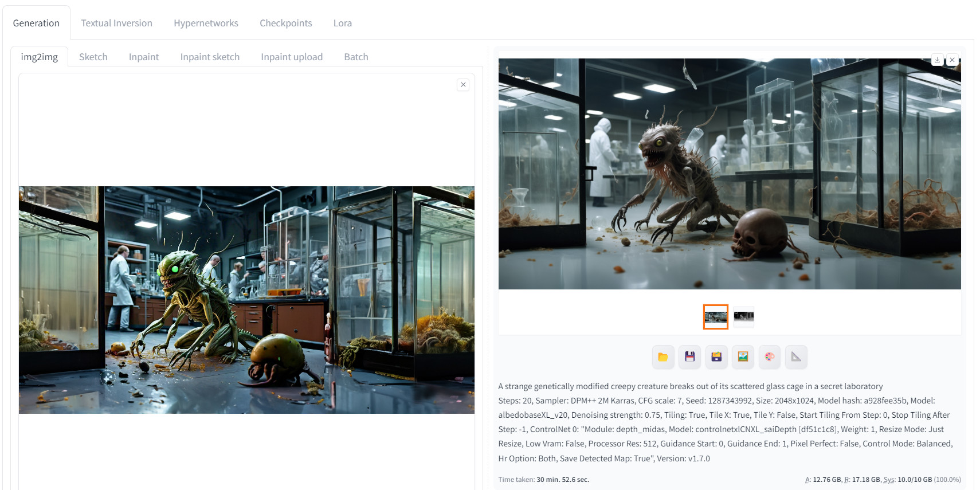Download the output image via gallery icon
980x490 pixels.
click(938, 60)
